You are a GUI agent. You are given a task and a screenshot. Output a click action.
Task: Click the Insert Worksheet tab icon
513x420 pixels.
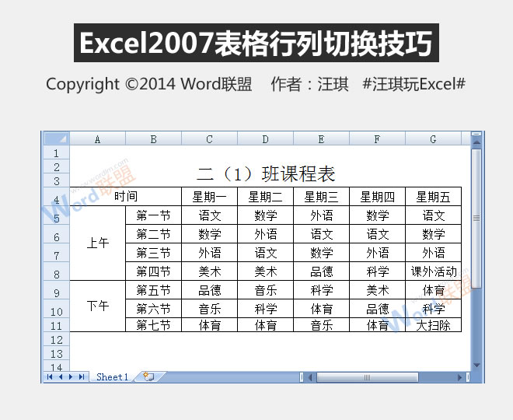pyautogui.click(x=148, y=377)
